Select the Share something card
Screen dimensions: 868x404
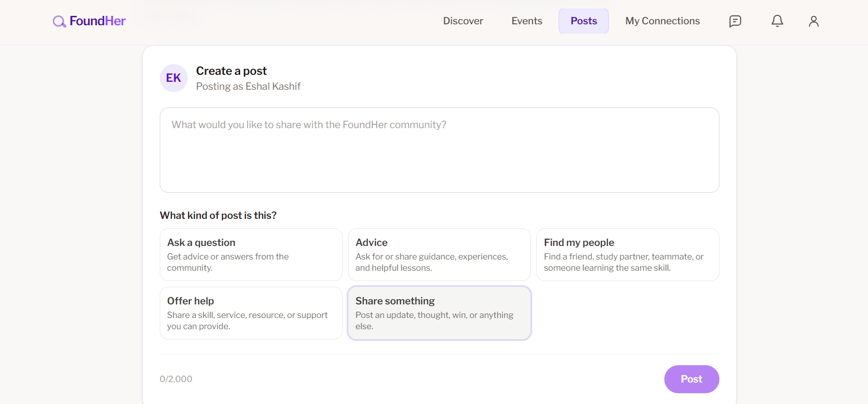coord(439,313)
